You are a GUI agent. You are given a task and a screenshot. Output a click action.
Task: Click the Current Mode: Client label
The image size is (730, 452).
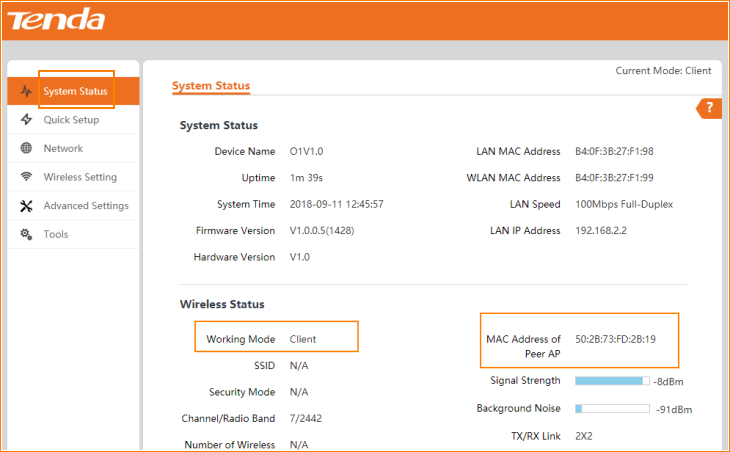click(x=663, y=71)
